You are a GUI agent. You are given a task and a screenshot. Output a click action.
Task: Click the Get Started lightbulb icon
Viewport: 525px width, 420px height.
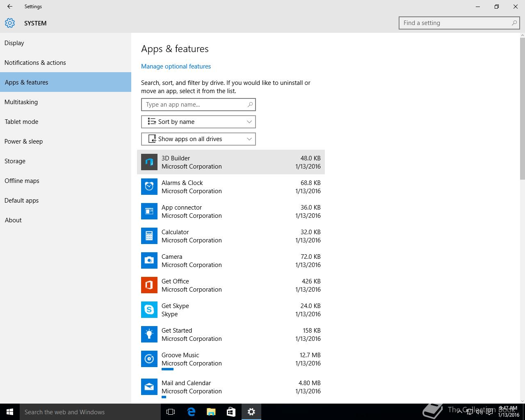(149, 334)
